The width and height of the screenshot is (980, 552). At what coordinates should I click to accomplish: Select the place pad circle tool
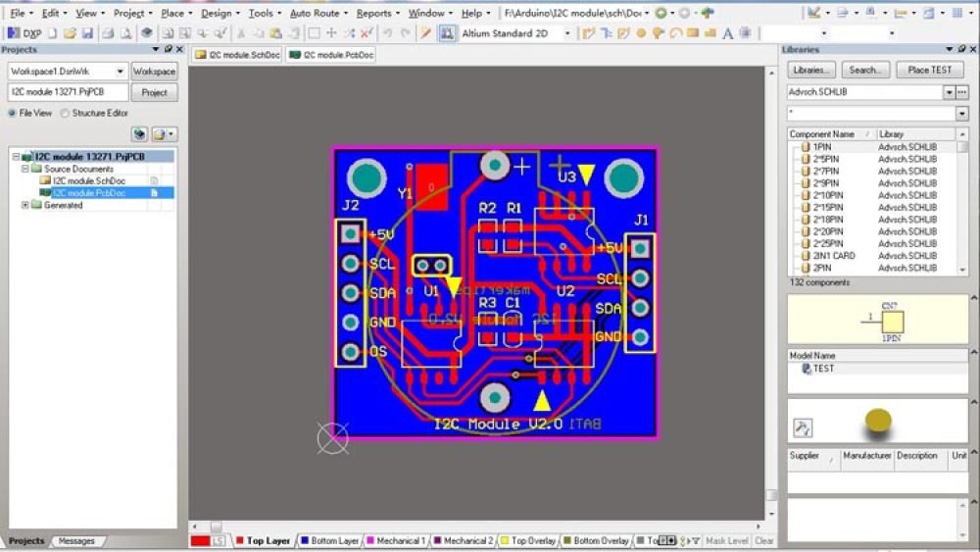641,33
